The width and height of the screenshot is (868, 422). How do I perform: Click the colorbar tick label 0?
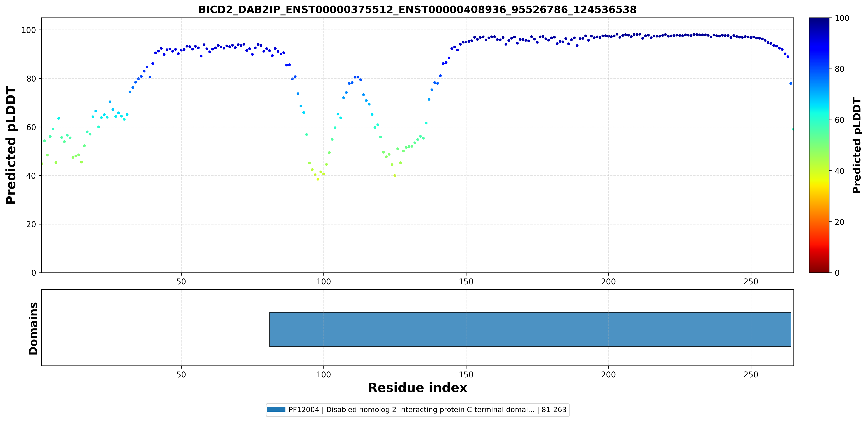pos(837,273)
